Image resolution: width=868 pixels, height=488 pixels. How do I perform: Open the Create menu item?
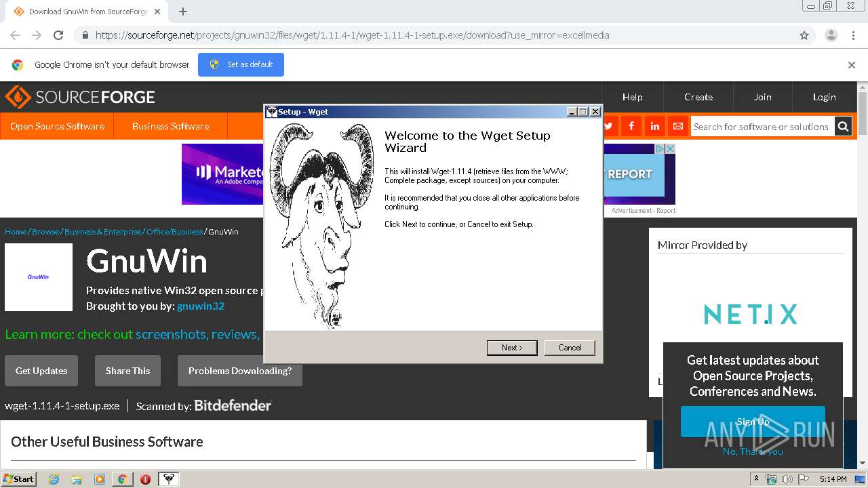pyautogui.click(x=698, y=97)
